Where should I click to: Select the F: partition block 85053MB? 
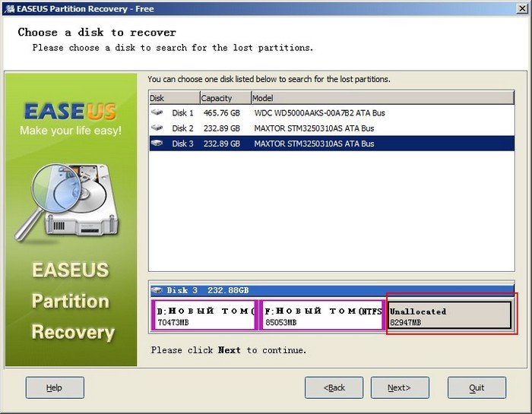[322, 315]
